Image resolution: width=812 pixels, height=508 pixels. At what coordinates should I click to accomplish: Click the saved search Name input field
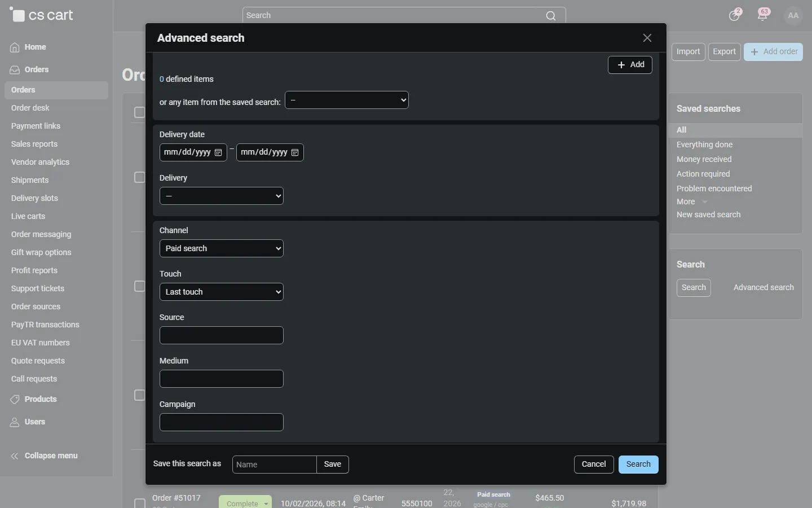(275, 465)
